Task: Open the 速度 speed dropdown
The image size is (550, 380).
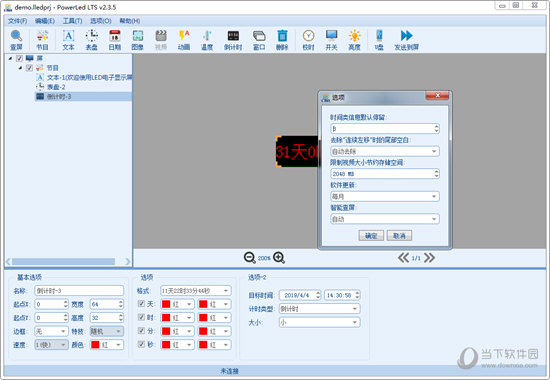Action: [51, 345]
